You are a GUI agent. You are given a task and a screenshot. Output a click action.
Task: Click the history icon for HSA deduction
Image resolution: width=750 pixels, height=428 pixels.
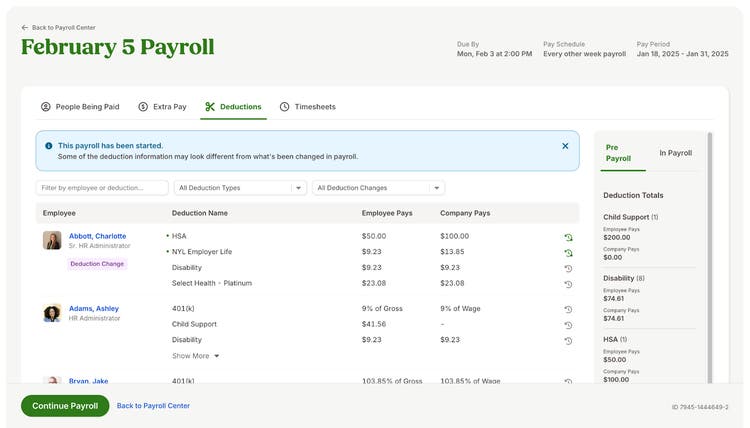point(568,237)
